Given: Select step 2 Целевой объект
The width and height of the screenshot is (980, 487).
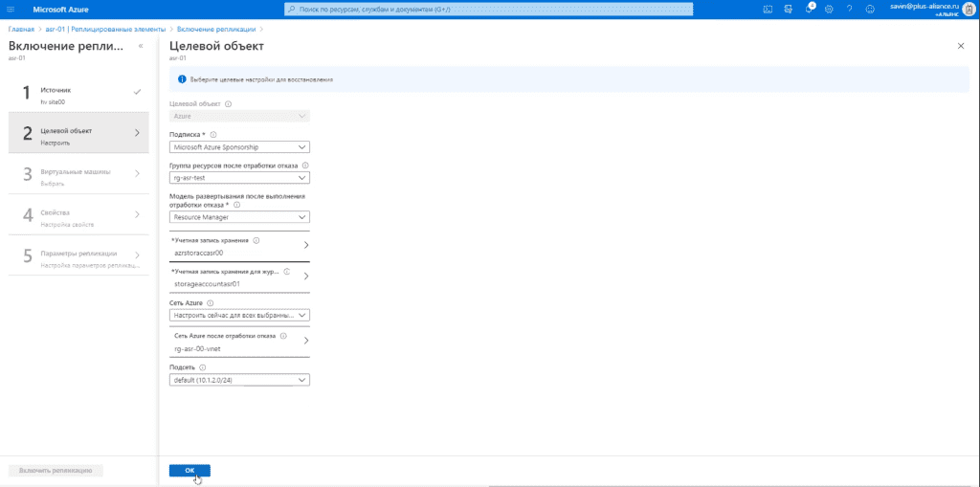Looking at the screenshot, I should (x=78, y=133).
